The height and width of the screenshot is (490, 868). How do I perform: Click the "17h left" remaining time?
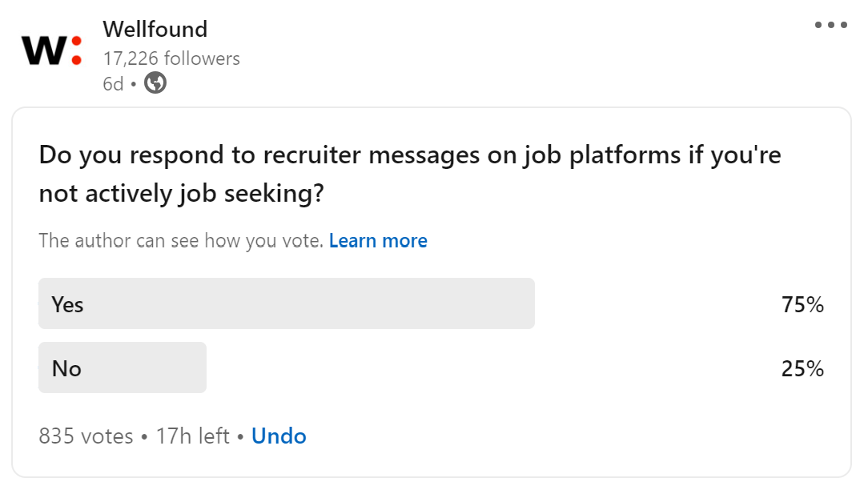[x=193, y=436]
